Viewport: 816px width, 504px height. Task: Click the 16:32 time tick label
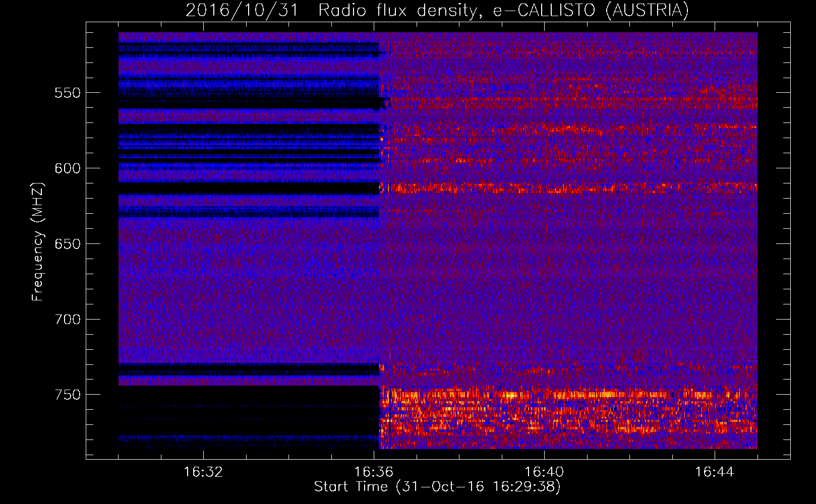[x=203, y=472]
